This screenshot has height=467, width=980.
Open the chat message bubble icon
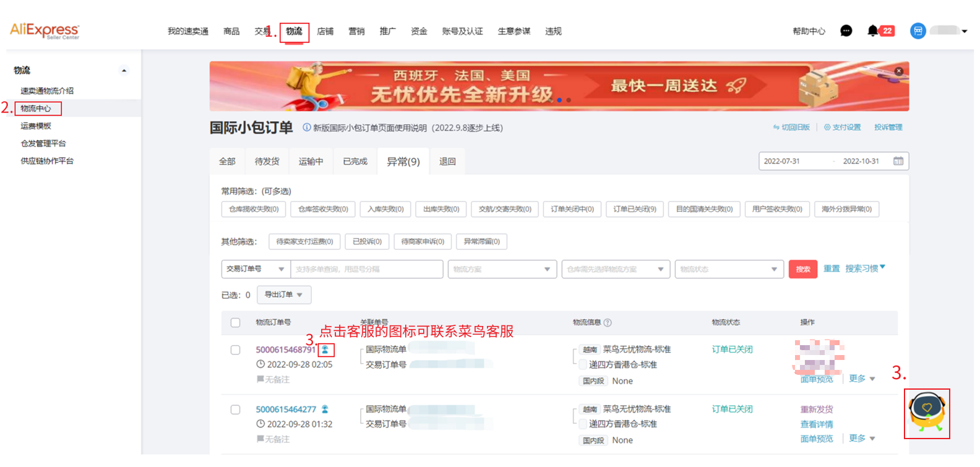(x=846, y=31)
